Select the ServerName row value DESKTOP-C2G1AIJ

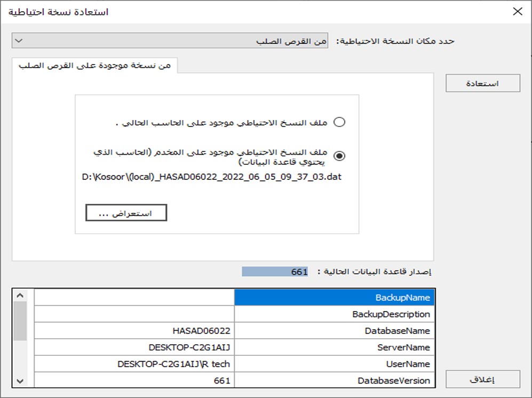189,347
